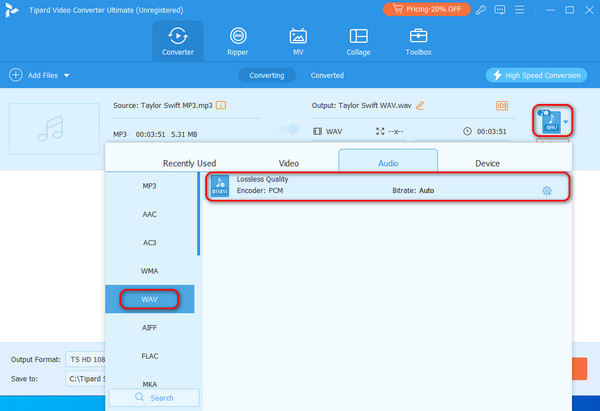The image size is (600, 411).
Task: Select the Recently Used tab
Action: pyautogui.click(x=189, y=163)
